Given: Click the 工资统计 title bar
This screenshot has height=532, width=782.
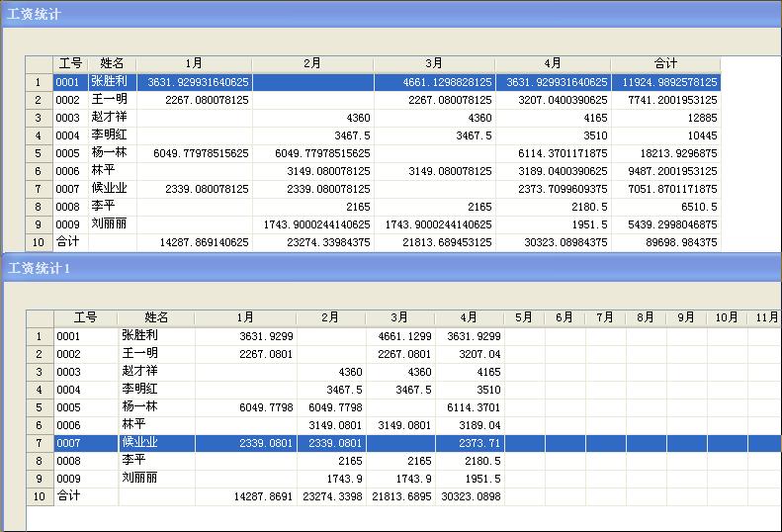Looking at the screenshot, I should [391, 14].
